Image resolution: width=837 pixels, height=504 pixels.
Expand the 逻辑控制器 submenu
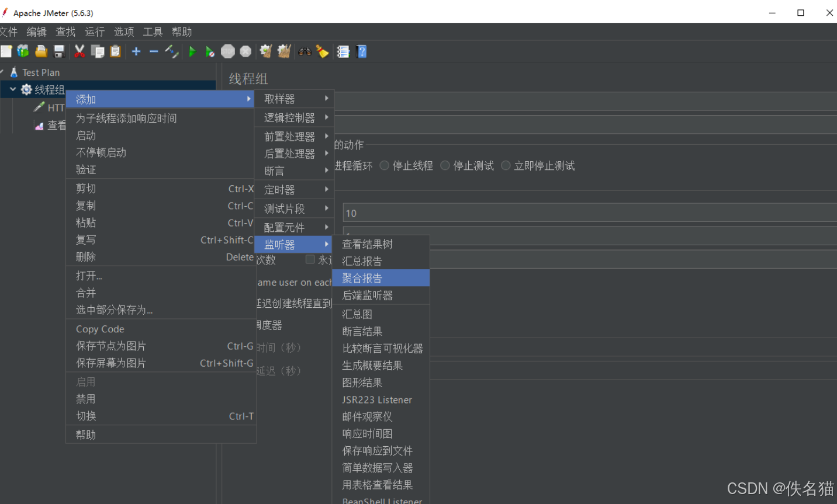(294, 117)
